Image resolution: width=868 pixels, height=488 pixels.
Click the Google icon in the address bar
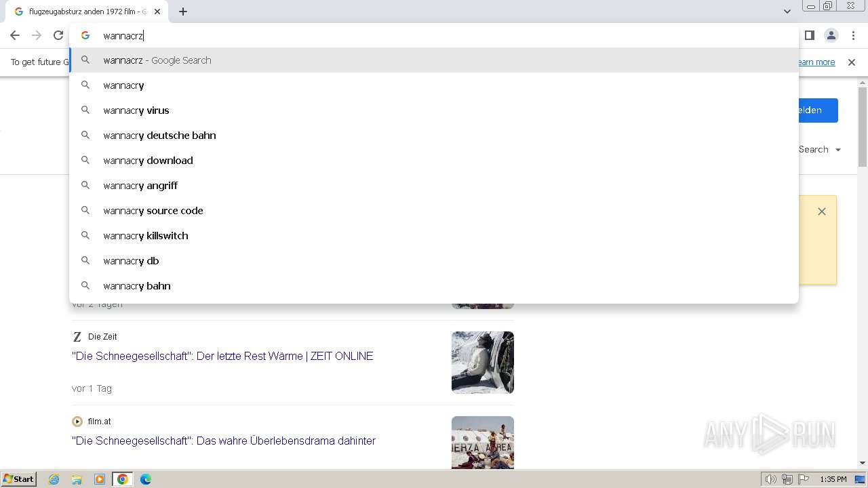(85, 35)
